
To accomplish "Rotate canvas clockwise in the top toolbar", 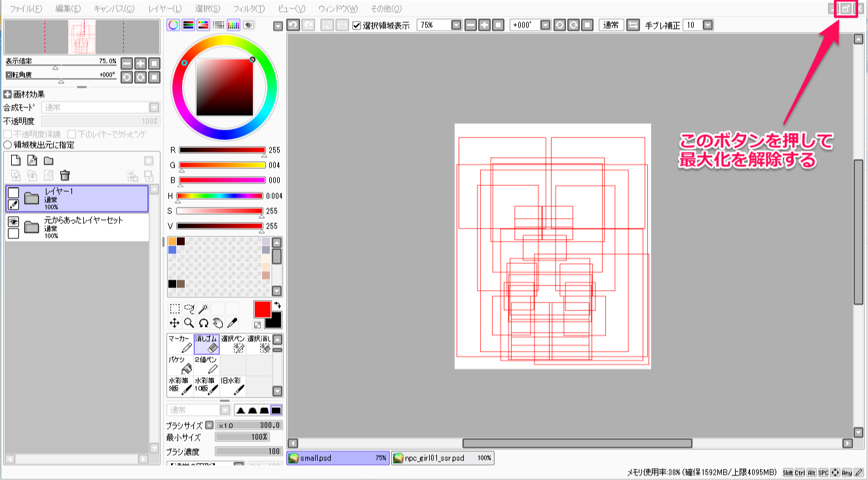I will 574,25.
